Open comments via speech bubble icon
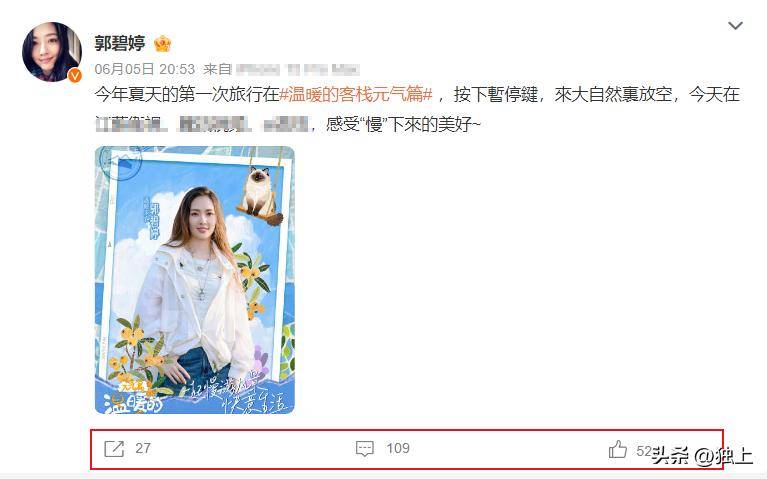Screen dimensions: 767x479 pyautogui.click(x=364, y=448)
